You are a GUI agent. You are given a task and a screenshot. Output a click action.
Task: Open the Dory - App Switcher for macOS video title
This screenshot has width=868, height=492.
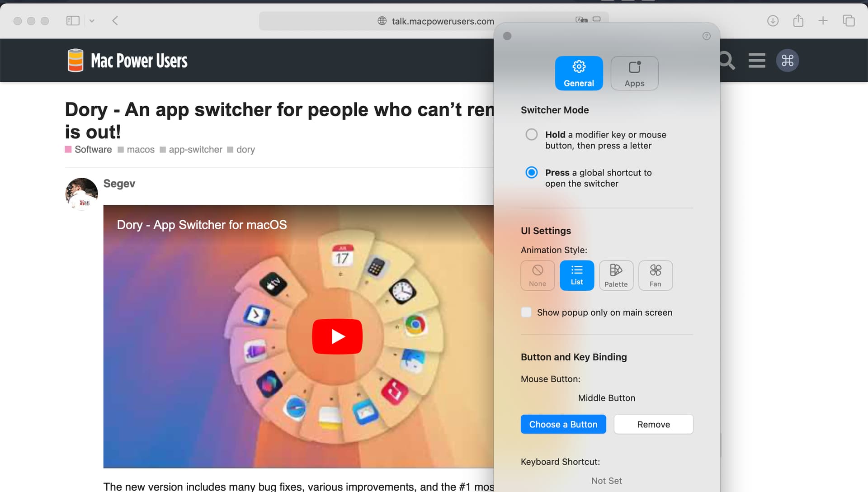point(202,225)
